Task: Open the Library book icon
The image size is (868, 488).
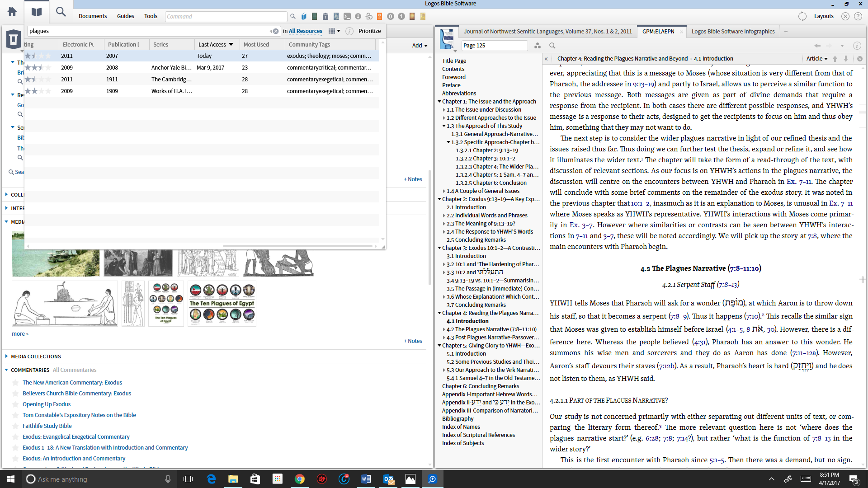Action: point(37,12)
